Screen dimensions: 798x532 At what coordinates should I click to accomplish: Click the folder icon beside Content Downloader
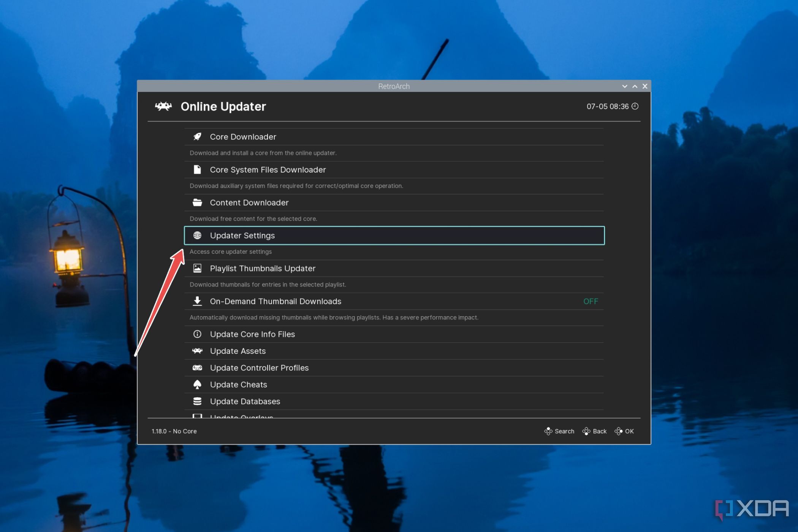[x=197, y=203]
